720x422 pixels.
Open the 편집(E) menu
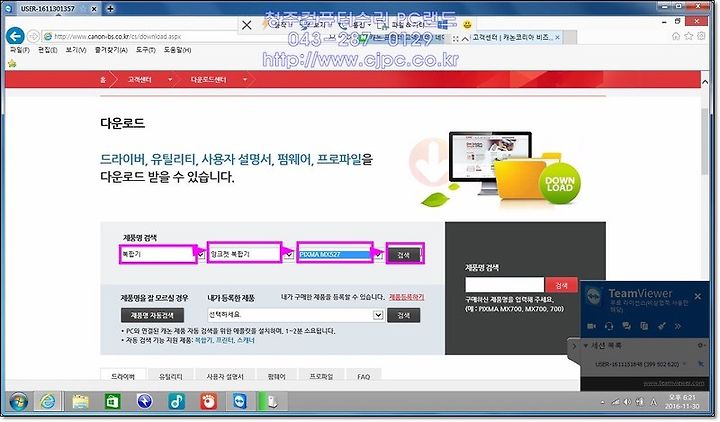click(x=47, y=50)
